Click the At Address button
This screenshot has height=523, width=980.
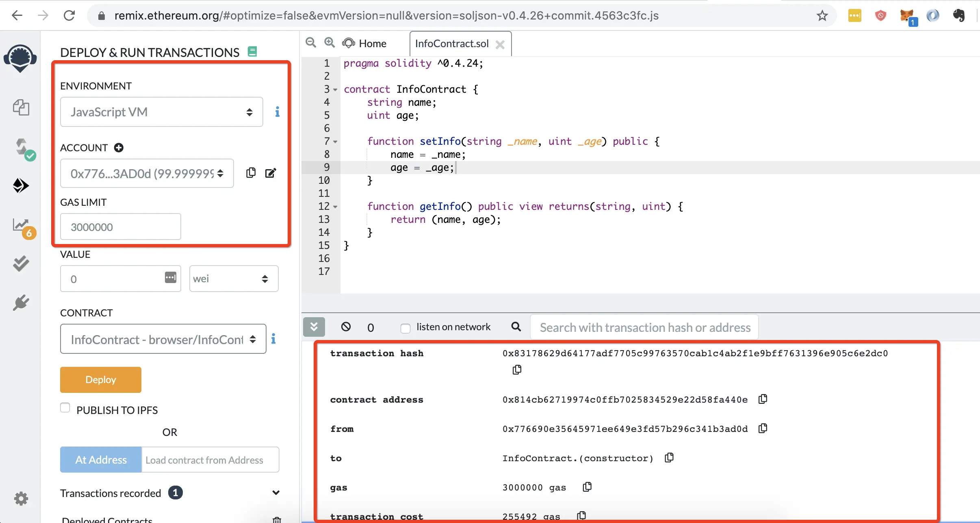point(101,460)
